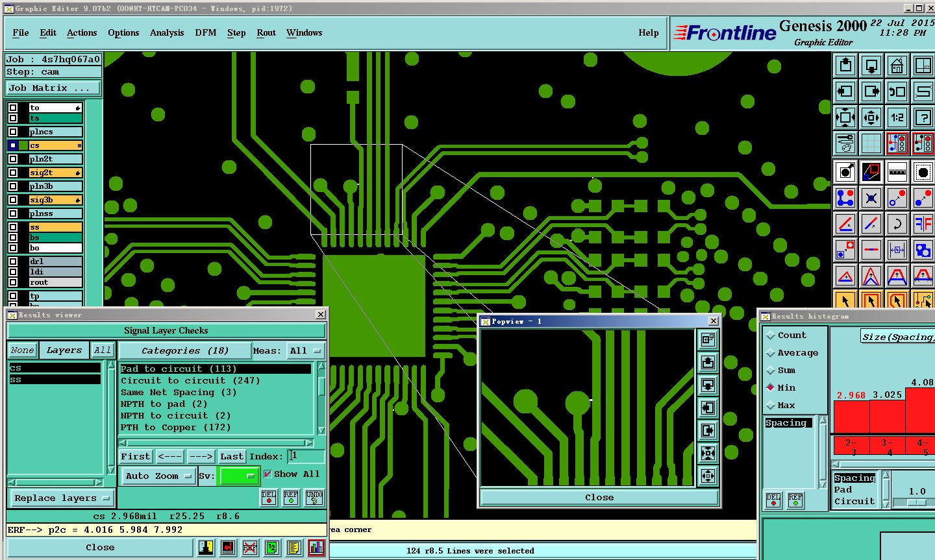Viewport: 935px width, 560px height.
Task: Click the yellow notes icon in Results viewer
Action: (x=294, y=548)
